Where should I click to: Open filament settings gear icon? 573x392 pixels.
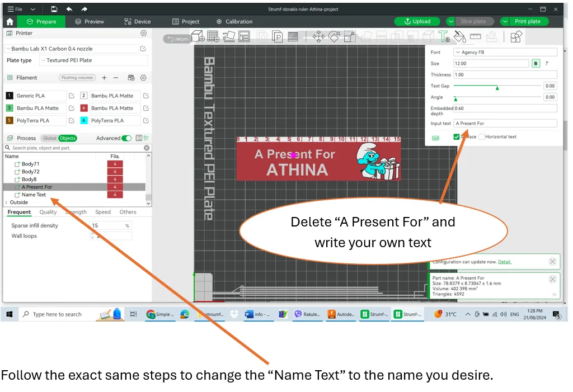(143, 78)
